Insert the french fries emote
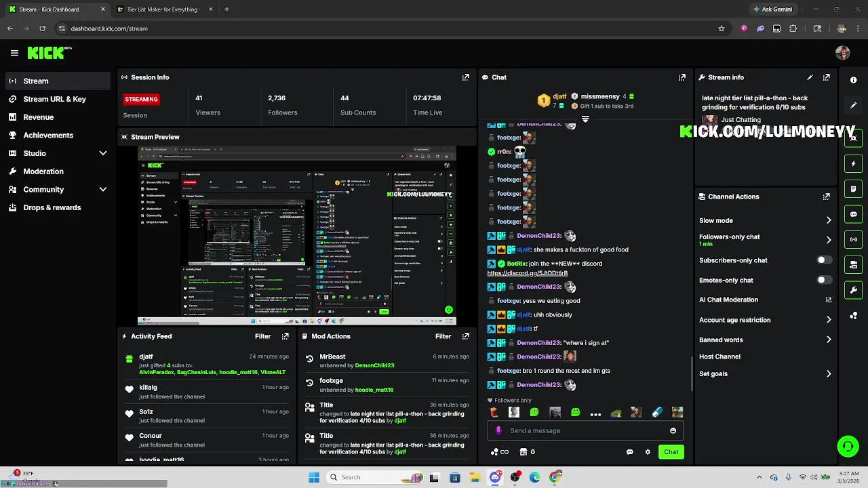This screenshot has width=868, height=488. point(494,412)
